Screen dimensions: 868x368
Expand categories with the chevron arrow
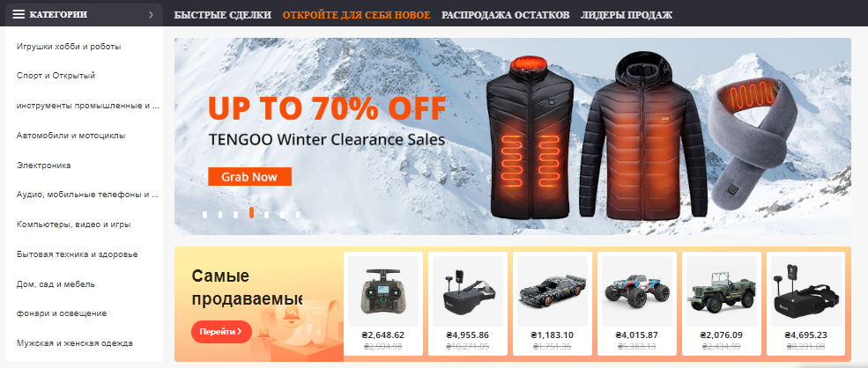[151, 15]
